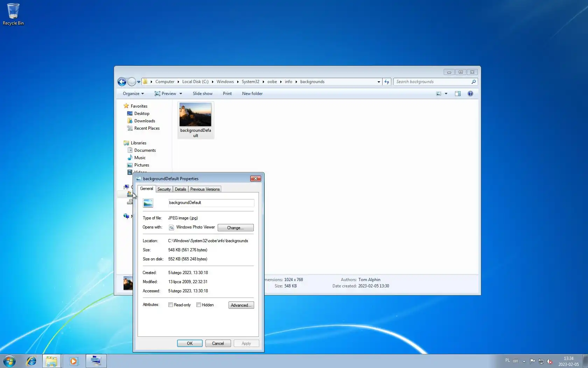This screenshot has height=368, width=588.
Task: Navigate to Local Disk (C:) in the breadcrumb
Action: [x=195, y=82]
